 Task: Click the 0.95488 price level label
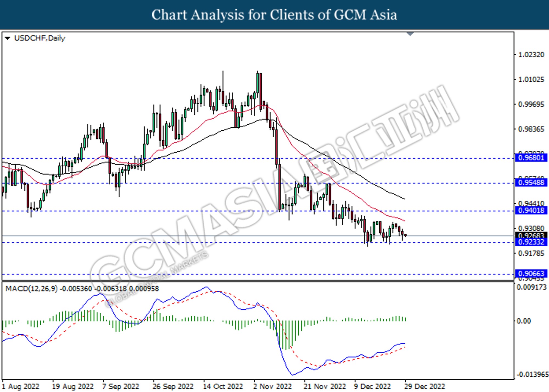pyautogui.click(x=531, y=182)
